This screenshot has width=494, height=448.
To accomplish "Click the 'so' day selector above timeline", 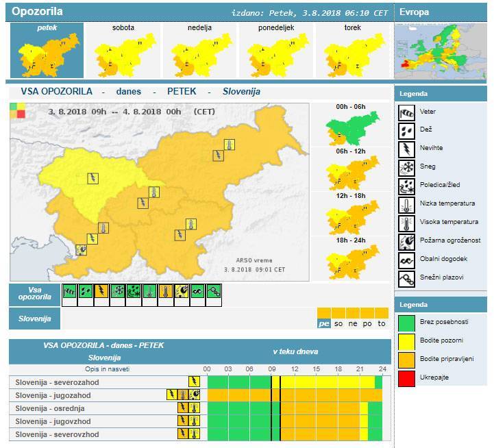I will [x=338, y=323].
